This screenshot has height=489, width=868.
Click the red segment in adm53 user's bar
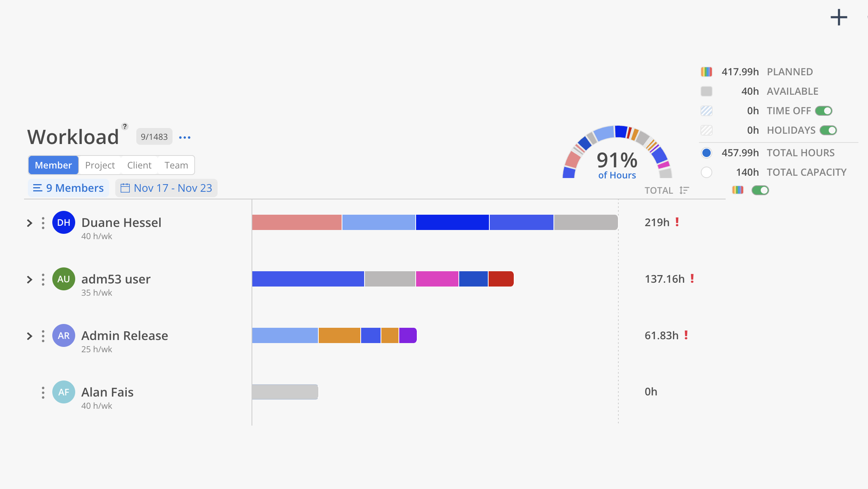[x=501, y=279]
